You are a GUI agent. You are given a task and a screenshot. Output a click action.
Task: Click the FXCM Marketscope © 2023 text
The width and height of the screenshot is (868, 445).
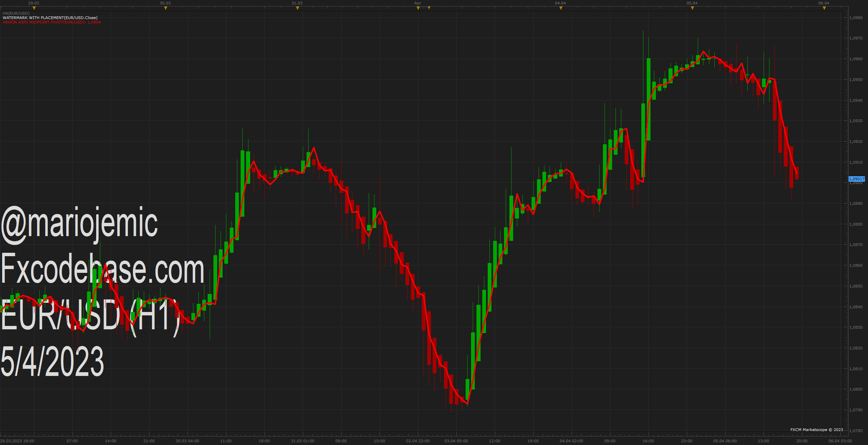(817, 430)
